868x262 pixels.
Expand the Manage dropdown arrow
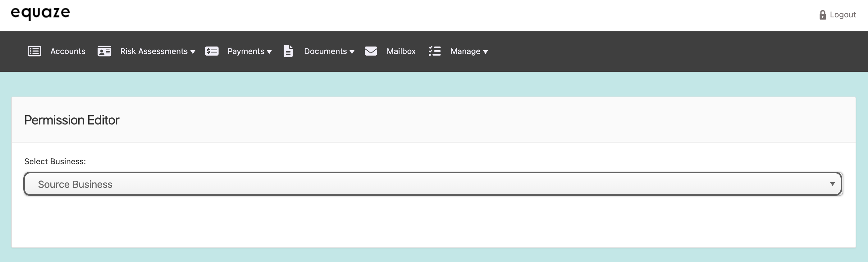pos(485,52)
